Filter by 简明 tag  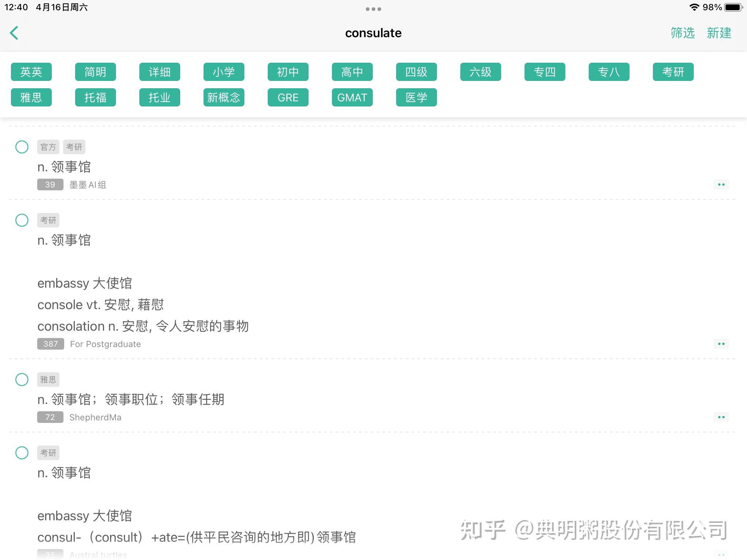tap(96, 72)
